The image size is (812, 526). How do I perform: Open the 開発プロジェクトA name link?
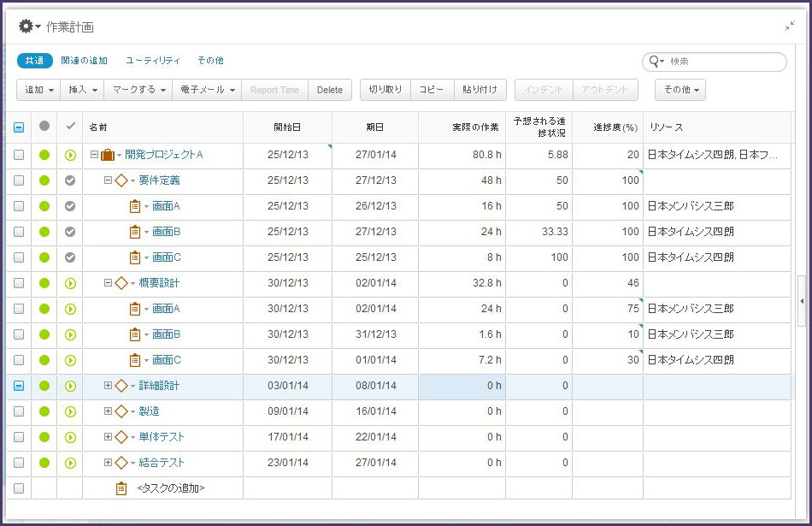pos(163,155)
